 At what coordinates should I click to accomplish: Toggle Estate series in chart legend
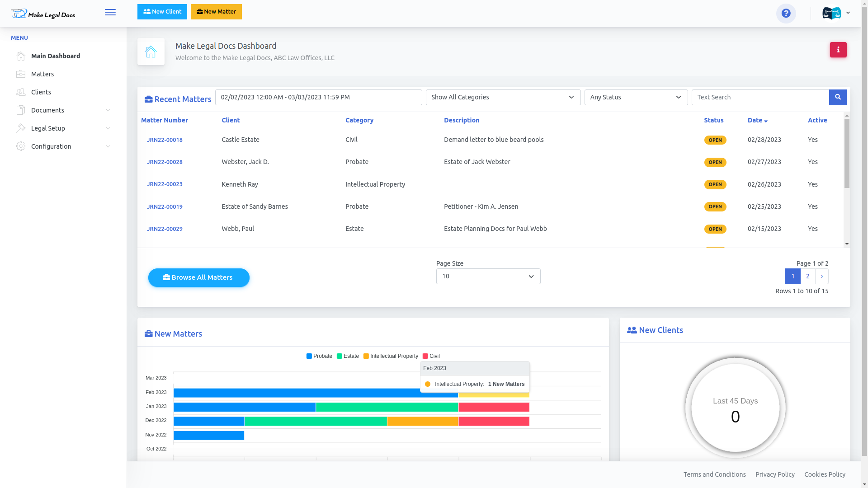coord(348,356)
